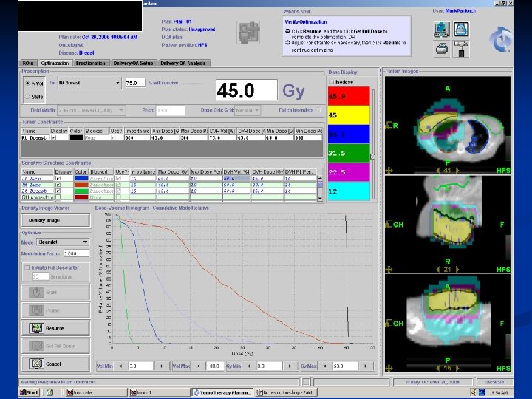Select the % Vol radio button
532x399 pixels.
[27, 83]
